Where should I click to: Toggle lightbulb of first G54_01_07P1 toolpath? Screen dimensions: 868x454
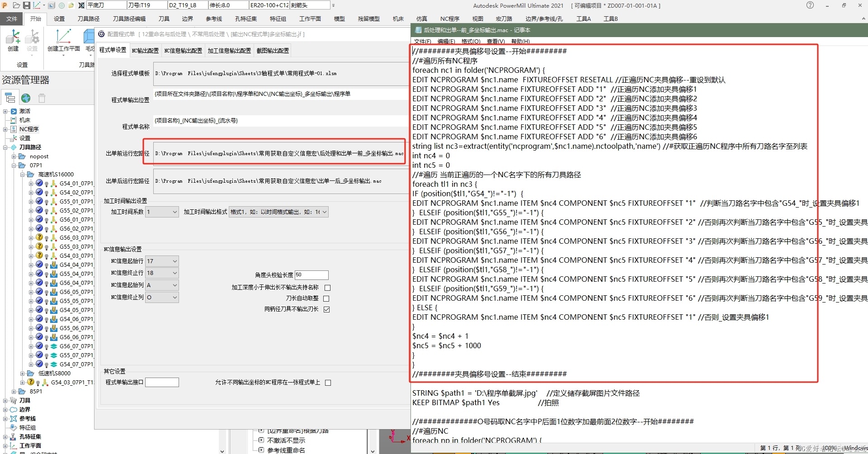[x=47, y=184]
